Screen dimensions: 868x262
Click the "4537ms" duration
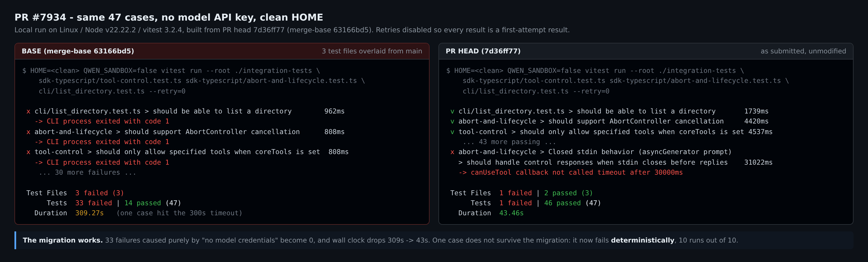pyautogui.click(x=760, y=132)
